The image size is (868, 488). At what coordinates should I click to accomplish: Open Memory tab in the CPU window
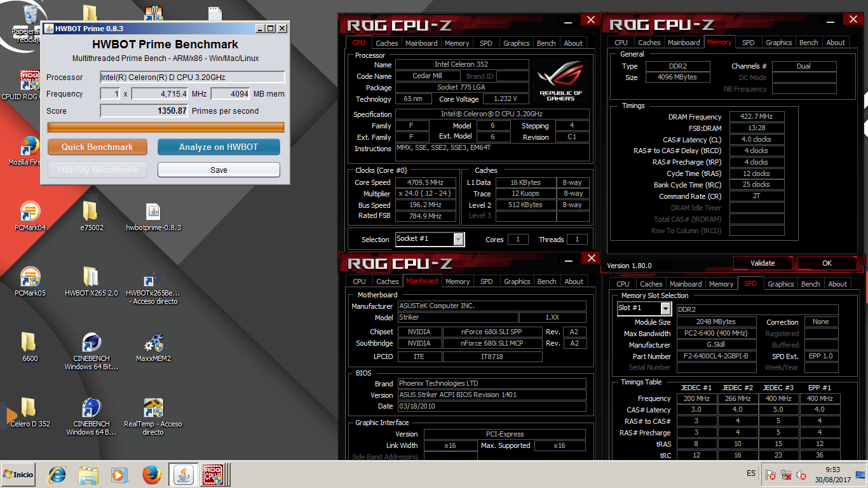tap(457, 43)
